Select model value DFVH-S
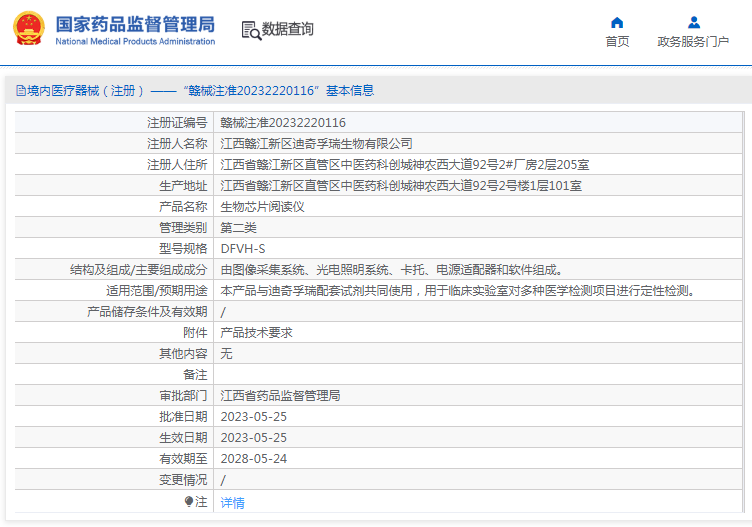The height and width of the screenshot is (527, 752). (x=243, y=249)
